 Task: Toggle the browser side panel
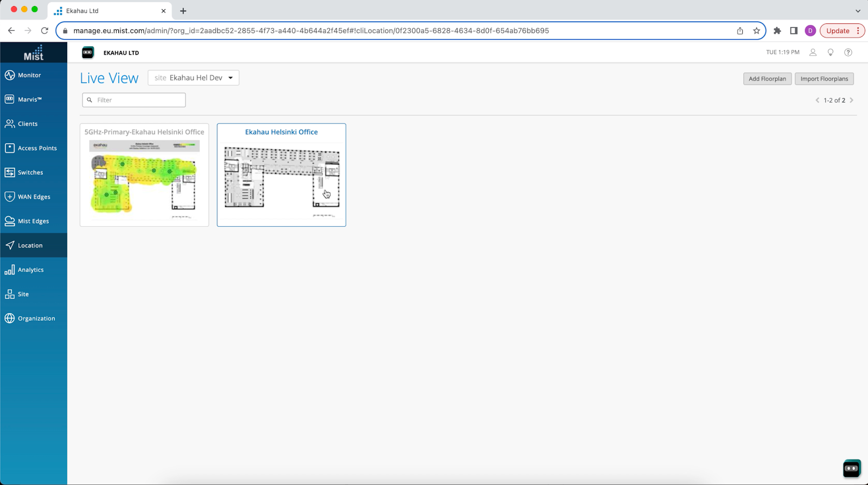pyautogui.click(x=794, y=31)
